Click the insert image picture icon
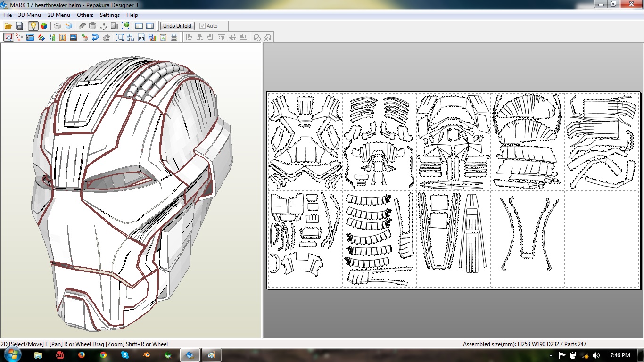This screenshot has height=362, width=644. tap(74, 37)
